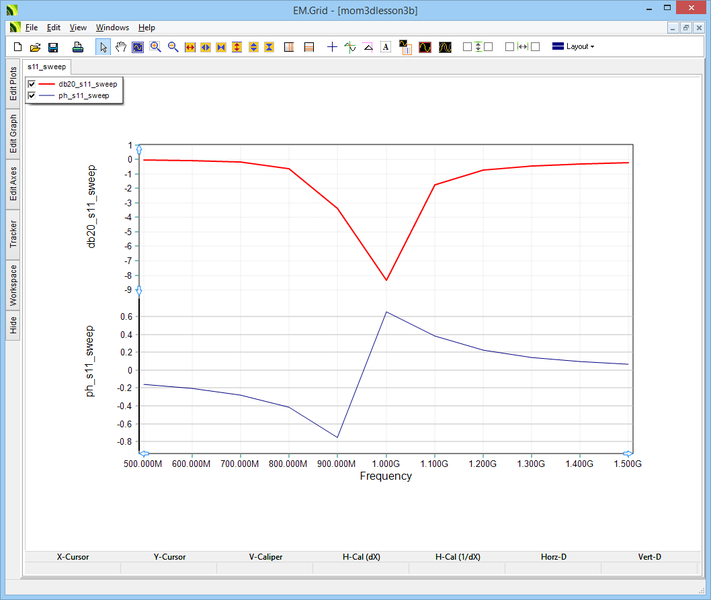Open the Layout dropdown
Viewport: 711px width, 600px height.
pyautogui.click(x=574, y=47)
